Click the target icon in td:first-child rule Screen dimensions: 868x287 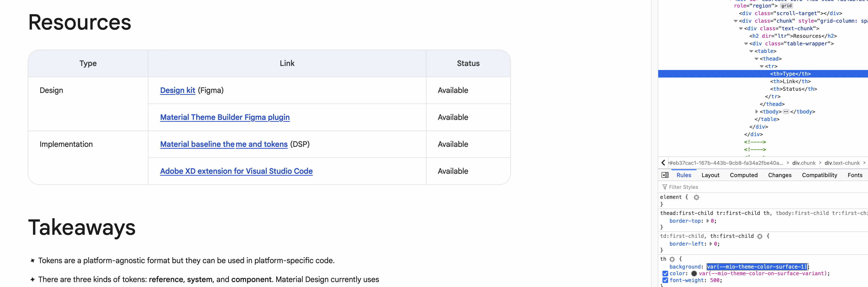(760, 236)
